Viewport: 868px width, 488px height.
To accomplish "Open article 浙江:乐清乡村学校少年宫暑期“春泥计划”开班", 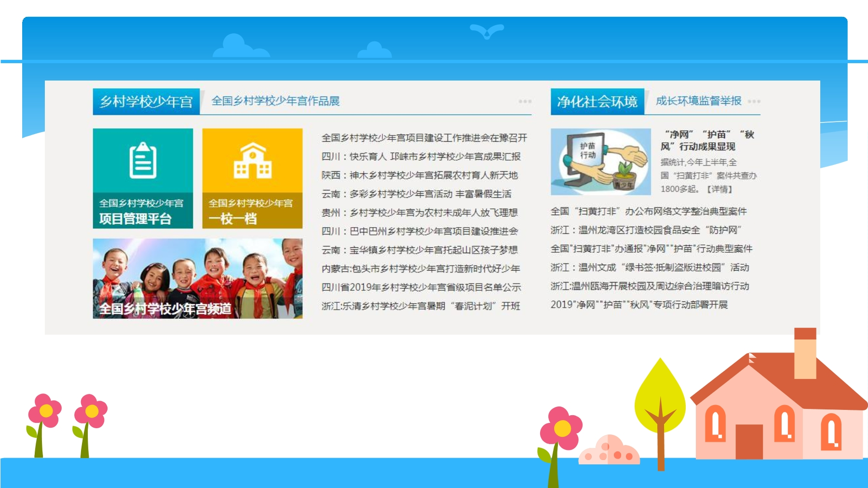I will click(421, 306).
